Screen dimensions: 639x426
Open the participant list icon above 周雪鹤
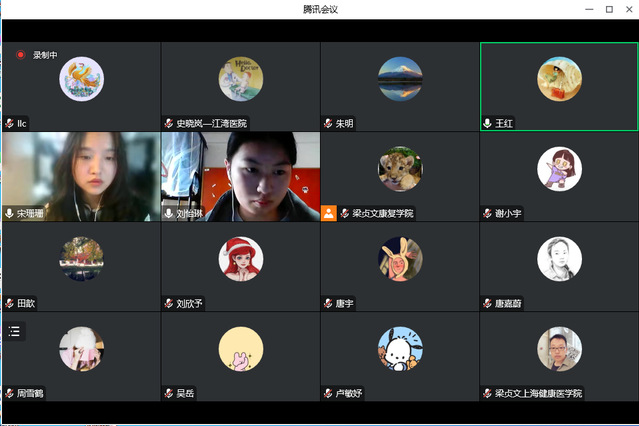(x=14, y=331)
